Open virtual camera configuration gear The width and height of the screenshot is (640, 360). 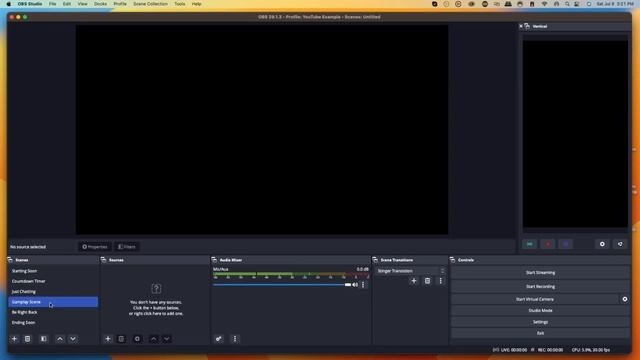[x=624, y=299]
